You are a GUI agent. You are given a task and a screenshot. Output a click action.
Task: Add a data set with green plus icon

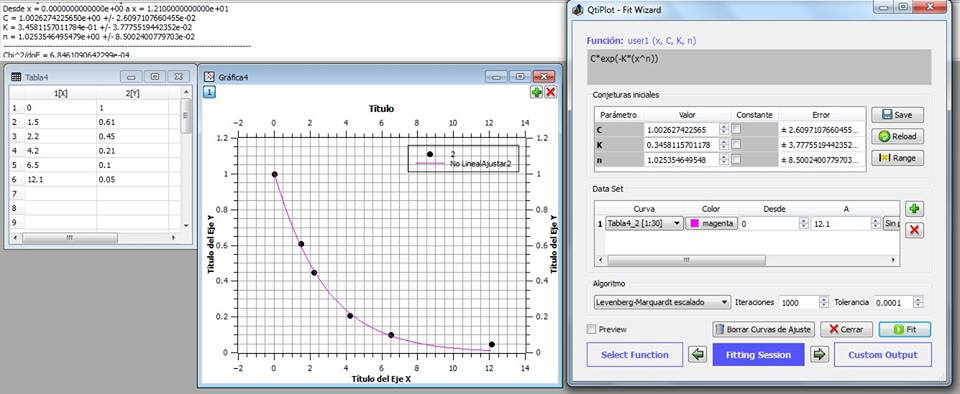(x=914, y=209)
